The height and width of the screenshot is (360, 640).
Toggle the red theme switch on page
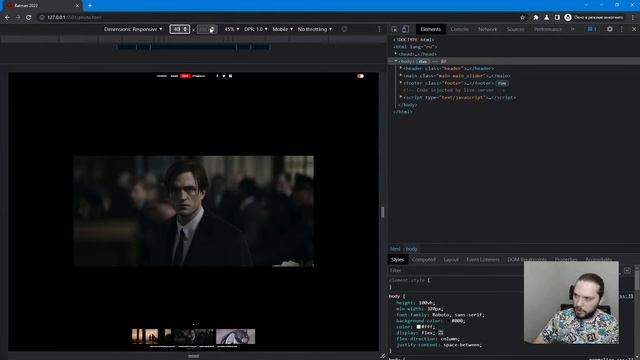click(x=360, y=76)
